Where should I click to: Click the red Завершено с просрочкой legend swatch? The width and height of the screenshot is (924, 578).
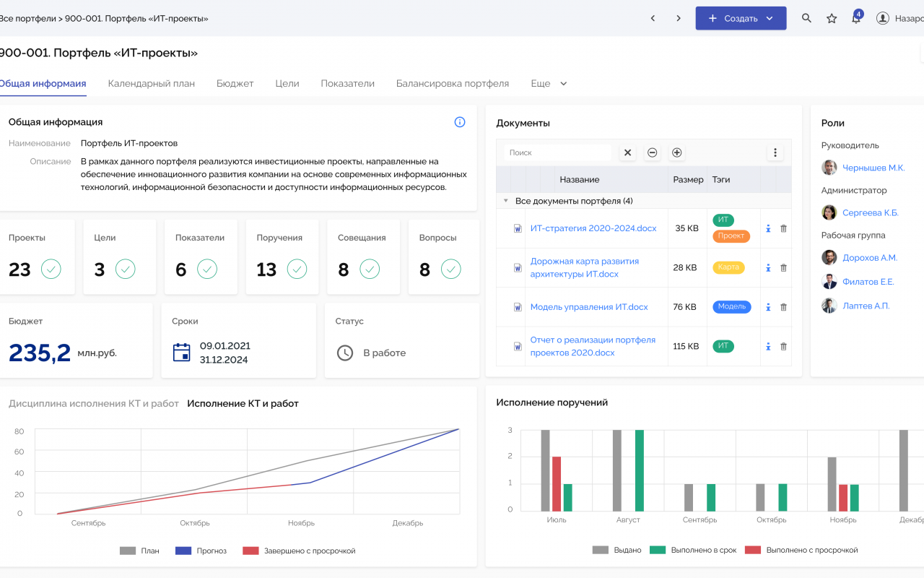[x=250, y=551]
